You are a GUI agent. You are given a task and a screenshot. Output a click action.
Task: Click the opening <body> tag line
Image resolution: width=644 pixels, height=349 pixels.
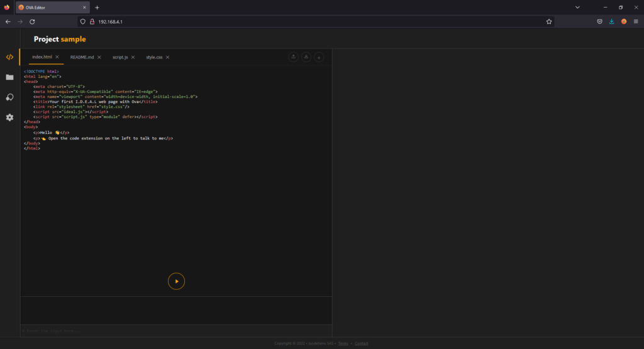point(31,127)
